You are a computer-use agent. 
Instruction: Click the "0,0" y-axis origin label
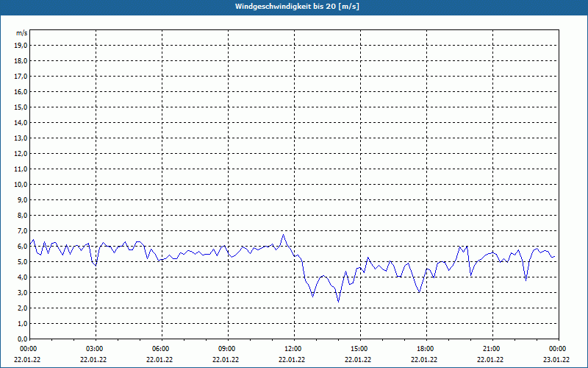[x=22, y=339]
